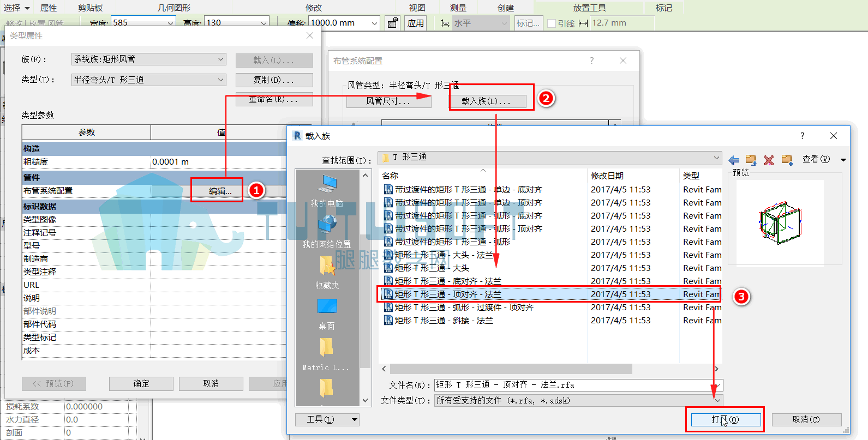The width and height of the screenshot is (868, 440).
Task: Toggle the 引线 leader checkbox
Action: (x=552, y=23)
